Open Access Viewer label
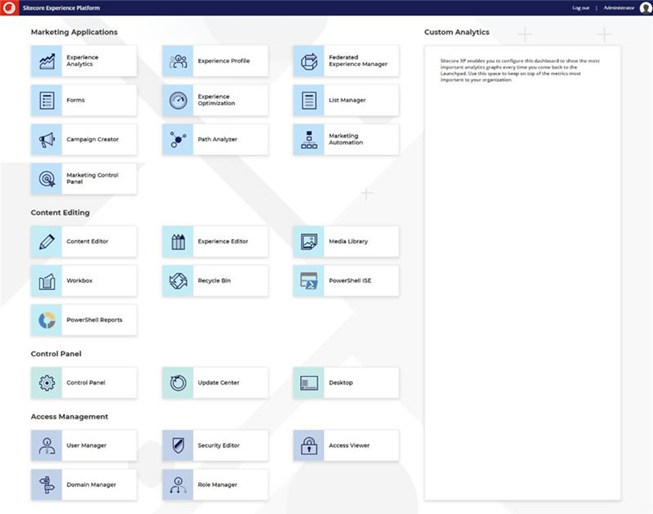Screen dimensions: 653x514 pyautogui.click(x=349, y=446)
